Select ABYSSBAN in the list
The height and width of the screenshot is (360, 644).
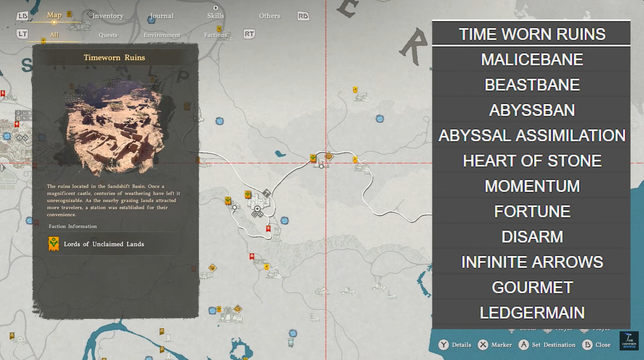[x=531, y=110]
